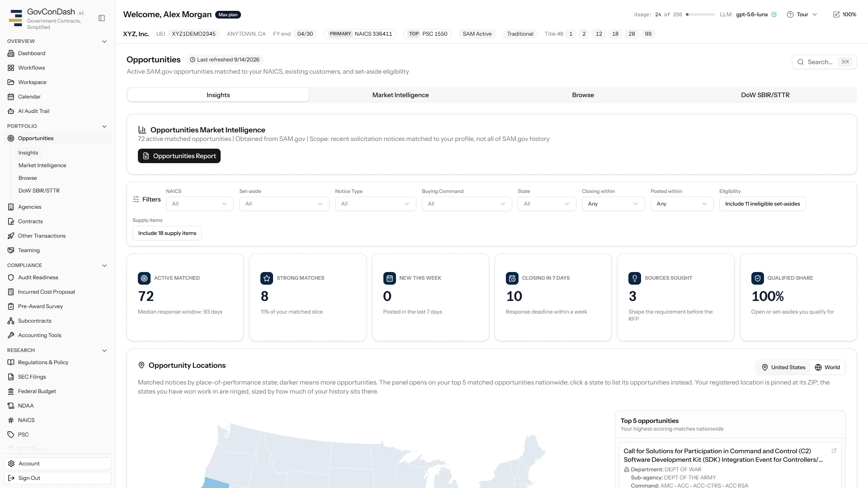Click the Workflows grid icon

click(11, 68)
